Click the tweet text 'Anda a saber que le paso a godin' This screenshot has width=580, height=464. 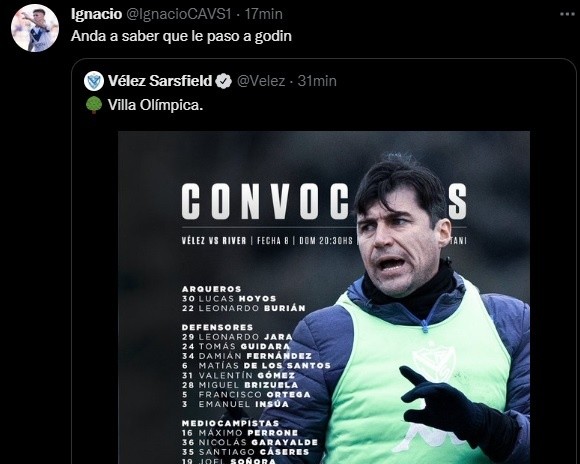[181, 36]
